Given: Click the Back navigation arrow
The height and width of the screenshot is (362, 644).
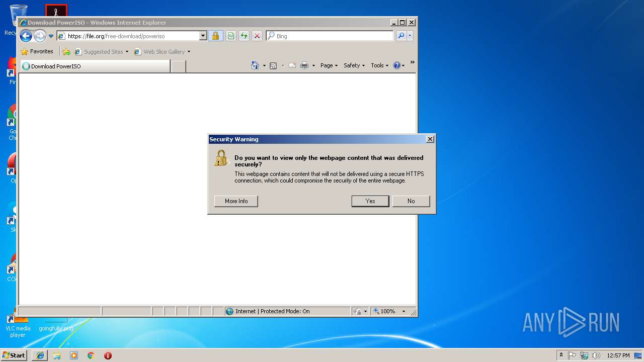Looking at the screenshot, I should pyautogui.click(x=26, y=36).
